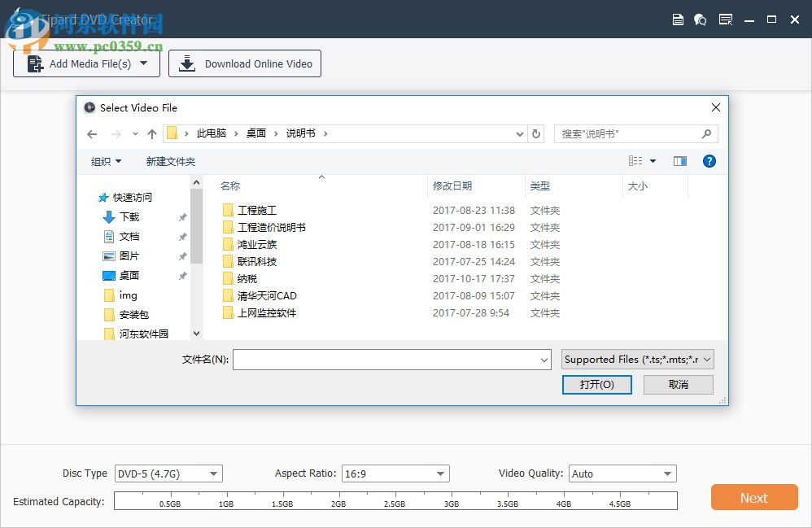This screenshot has width=812, height=528.
Task: Click the document/save icon in title bar
Action: 678,19
